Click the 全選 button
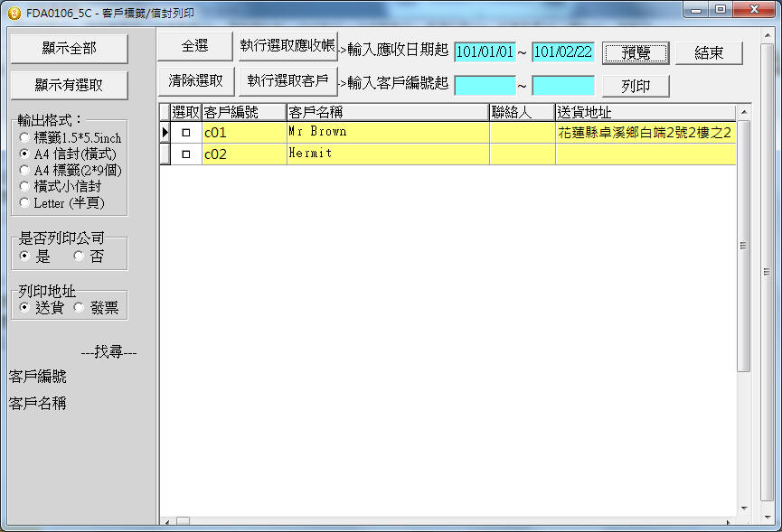The width and height of the screenshot is (782, 532). click(x=195, y=46)
